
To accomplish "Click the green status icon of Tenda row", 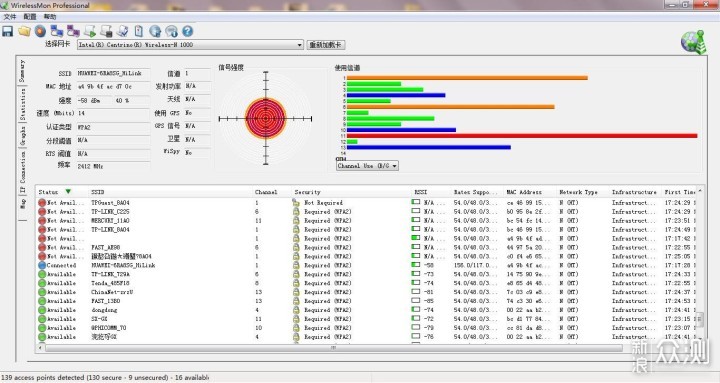I will (42, 283).
